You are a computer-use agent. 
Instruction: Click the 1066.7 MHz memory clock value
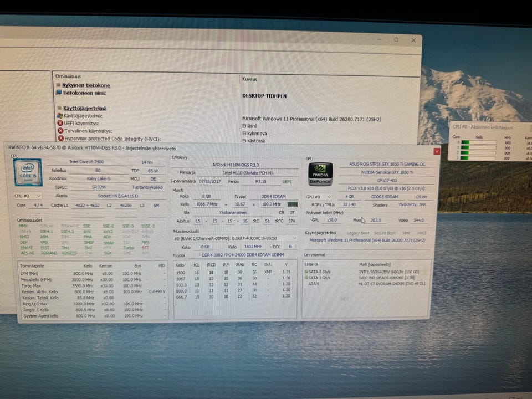pos(207,204)
